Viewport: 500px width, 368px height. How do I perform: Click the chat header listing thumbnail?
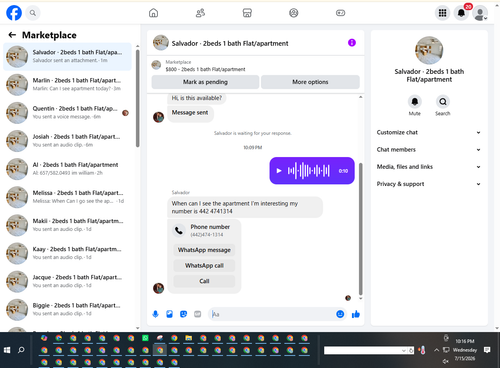[161, 43]
